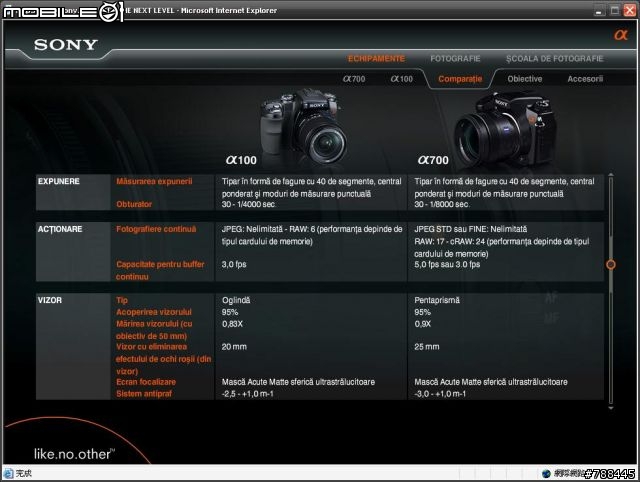
Task: Select the VIZOR section header
Action: click(49, 300)
